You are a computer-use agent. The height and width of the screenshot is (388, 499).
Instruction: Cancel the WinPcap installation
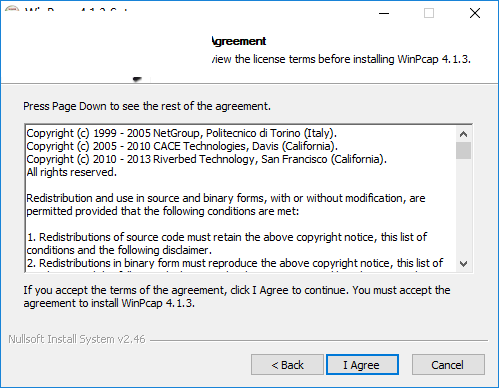[x=448, y=365]
